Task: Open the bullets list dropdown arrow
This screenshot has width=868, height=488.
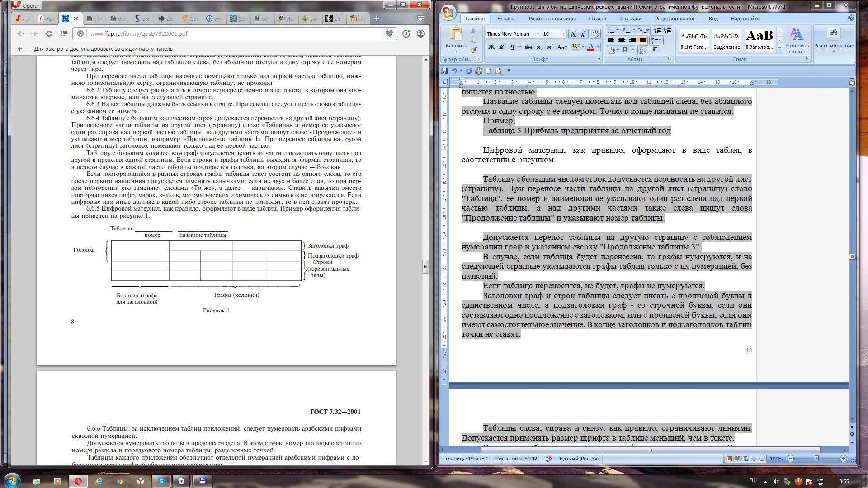Action: tap(618, 30)
